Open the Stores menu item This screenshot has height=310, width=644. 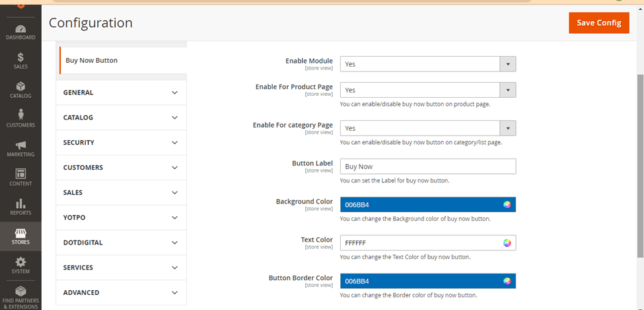[20, 237]
